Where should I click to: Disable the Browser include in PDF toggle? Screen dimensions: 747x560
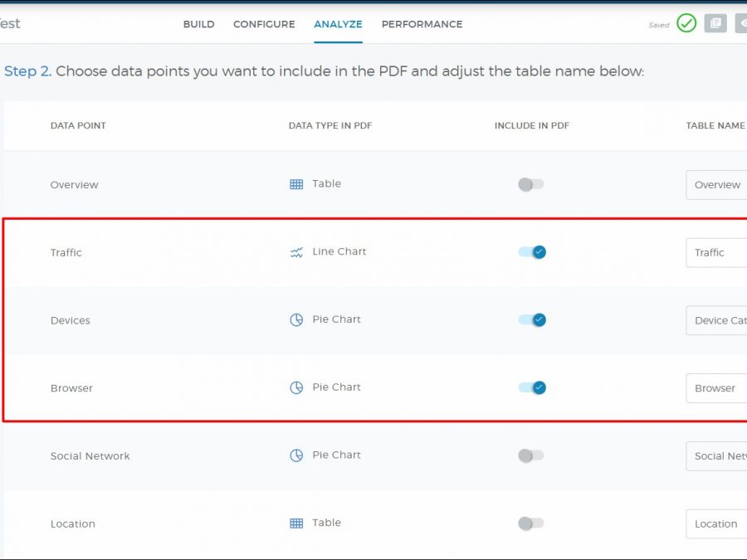coord(532,387)
